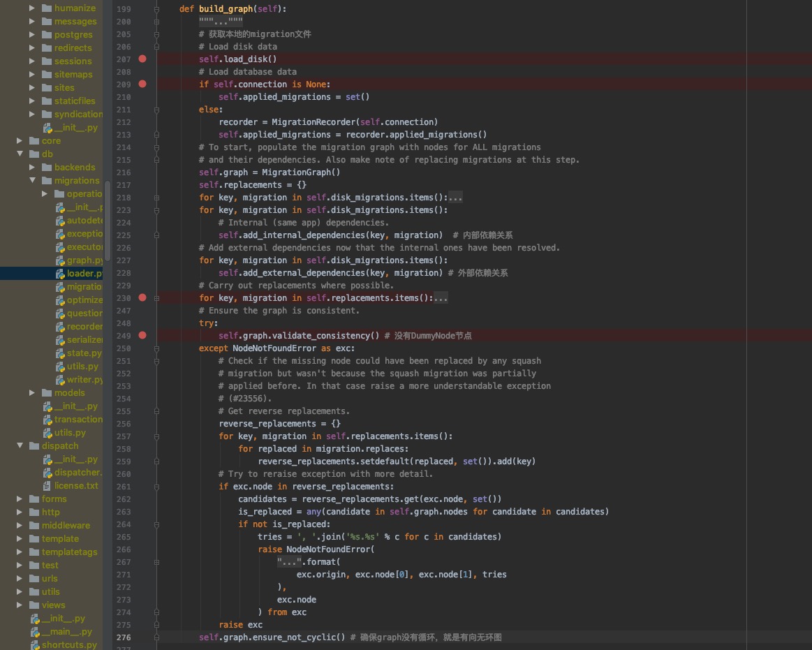Toggle the breakpoint at line 249
Viewport: 812px width, 650px height.
tap(142, 336)
